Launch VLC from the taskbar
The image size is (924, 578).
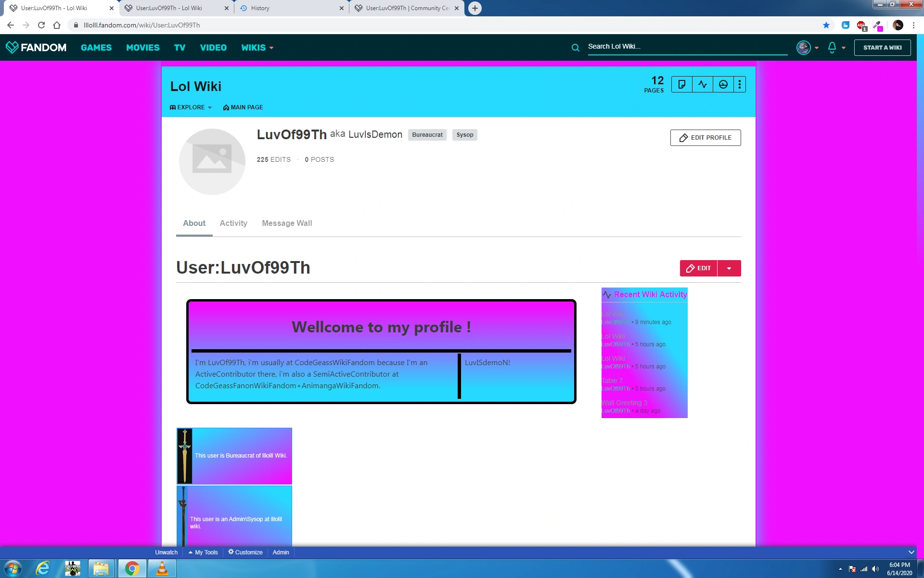[162, 569]
